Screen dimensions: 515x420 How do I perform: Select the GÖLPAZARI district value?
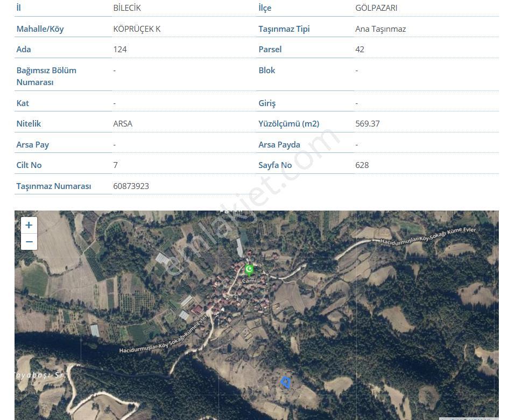[376, 8]
